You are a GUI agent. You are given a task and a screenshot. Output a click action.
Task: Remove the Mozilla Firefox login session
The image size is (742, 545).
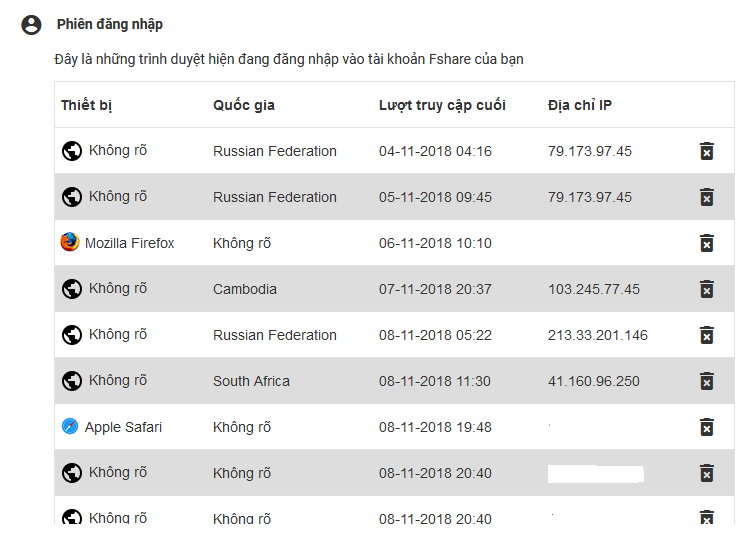point(707,243)
